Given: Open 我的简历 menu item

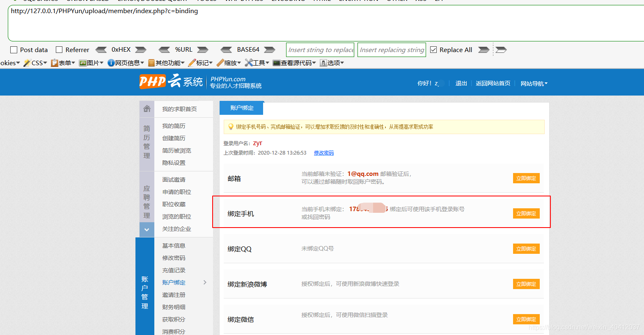Looking at the screenshot, I should pos(174,126).
